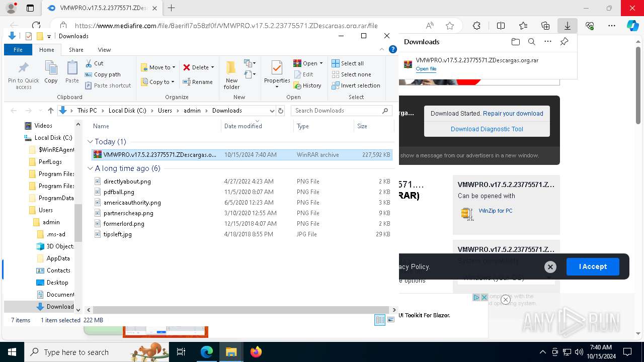Refresh the Downloads folder view
The image size is (644, 362).
[x=281, y=111]
